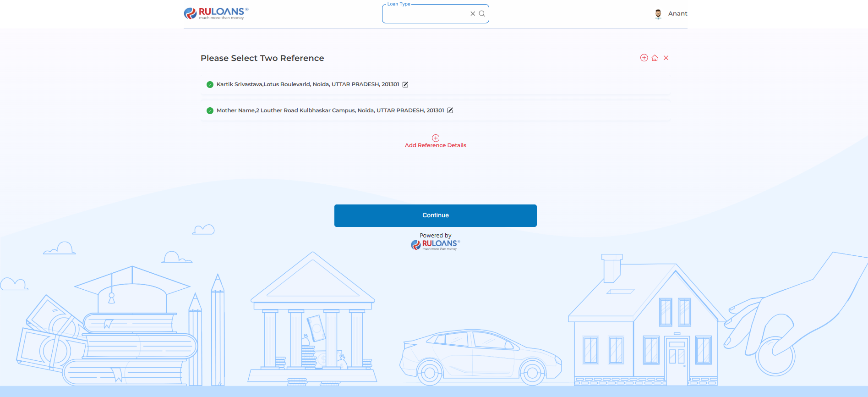Select the Kartik Srivastava reference row
This screenshot has height=397, width=868.
click(x=435, y=84)
